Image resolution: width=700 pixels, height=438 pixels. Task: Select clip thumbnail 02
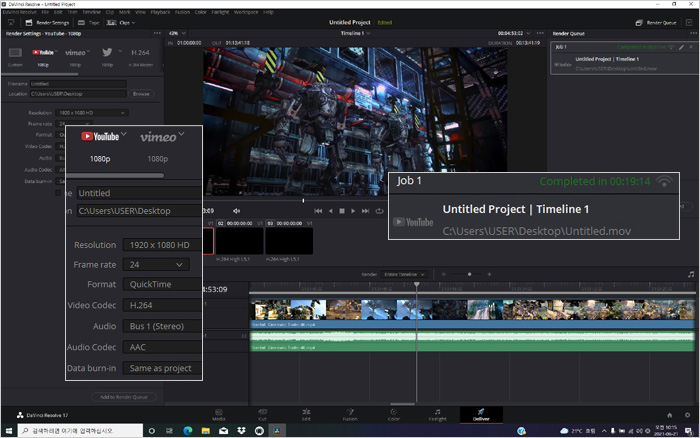[x=240, y=241]
